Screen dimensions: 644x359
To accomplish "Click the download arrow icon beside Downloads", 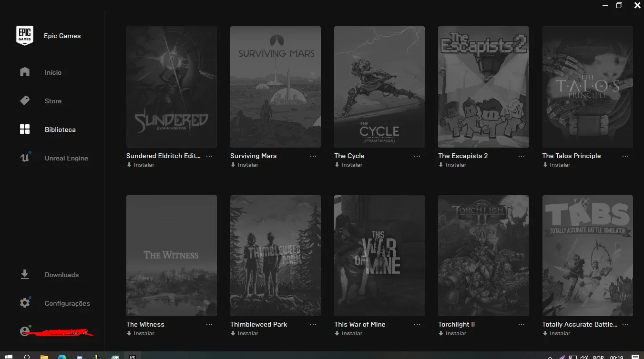I will click(25, 275).
